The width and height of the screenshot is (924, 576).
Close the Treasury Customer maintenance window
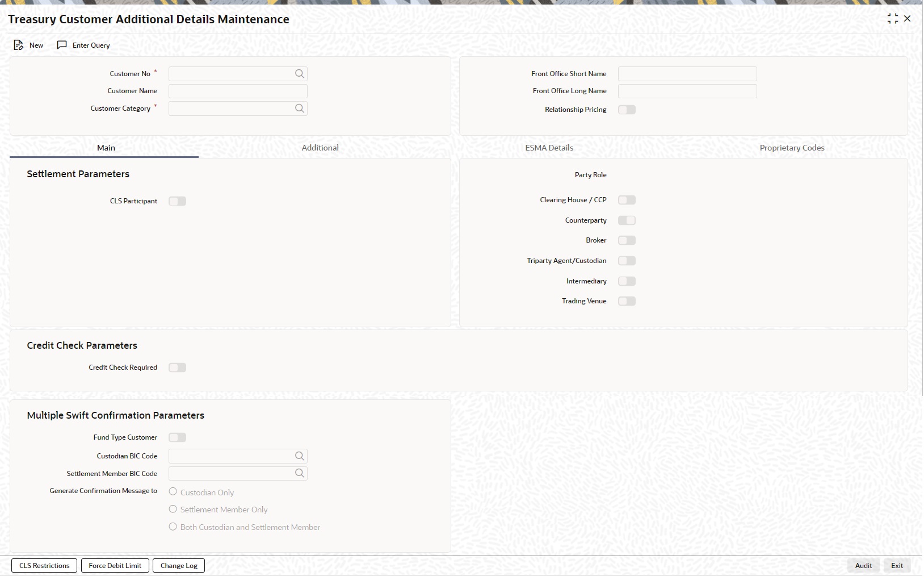click(908, 19)
